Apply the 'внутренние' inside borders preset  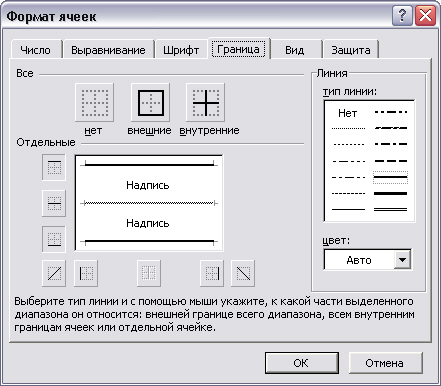tap(206, 102)
